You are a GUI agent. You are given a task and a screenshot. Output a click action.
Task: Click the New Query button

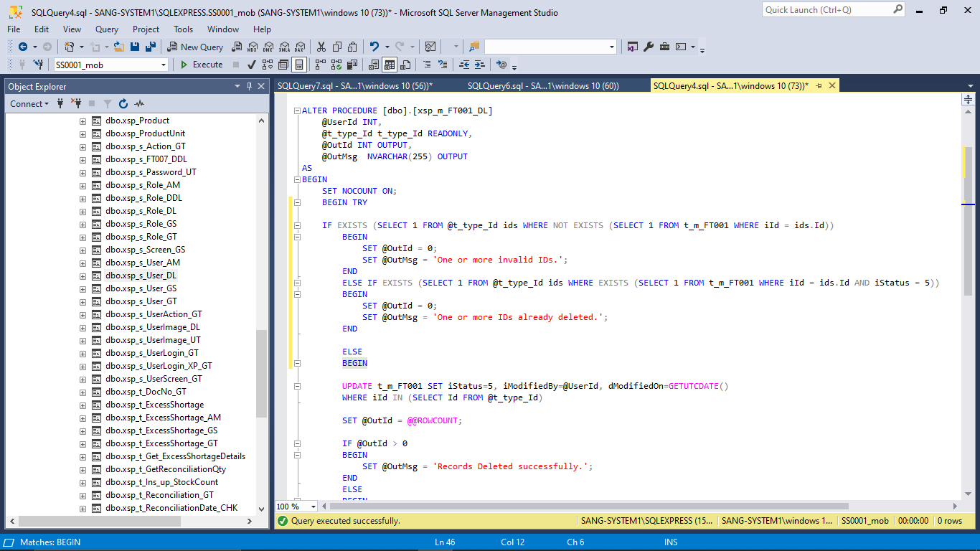click(195, 47)
